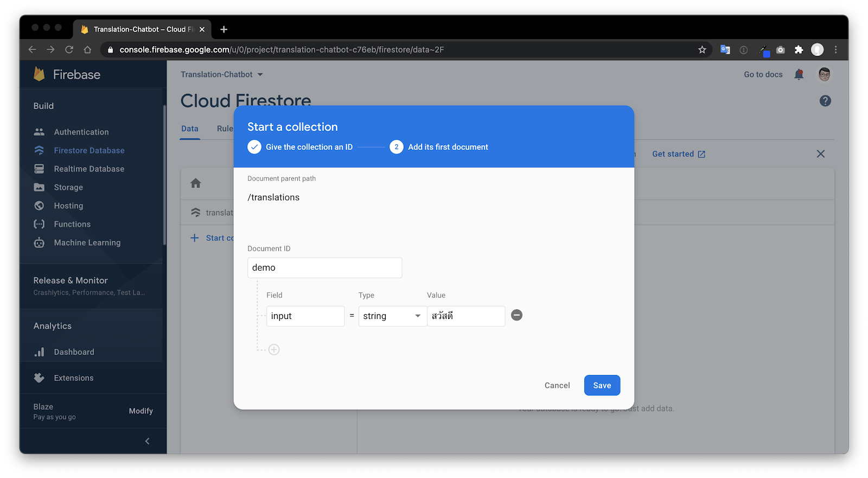The image size is (868, 478).
Task: Bookmark page with star icon
Action: [x=702, y=50]
